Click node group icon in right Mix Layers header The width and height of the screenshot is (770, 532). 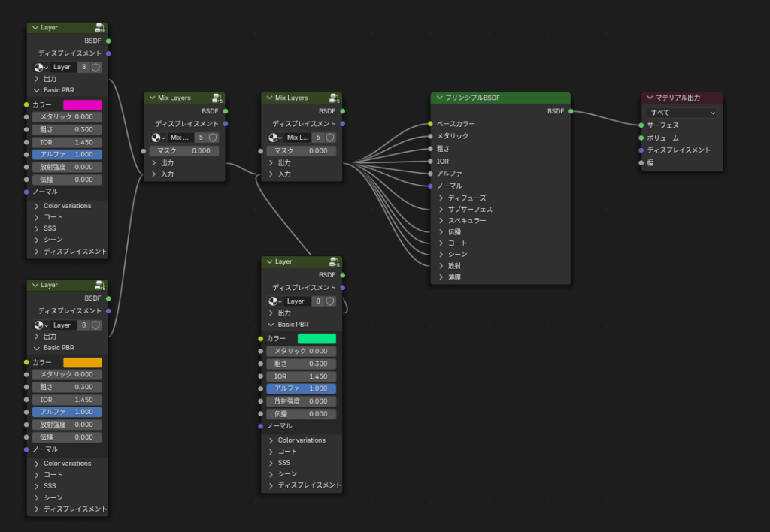click(335, 98)
